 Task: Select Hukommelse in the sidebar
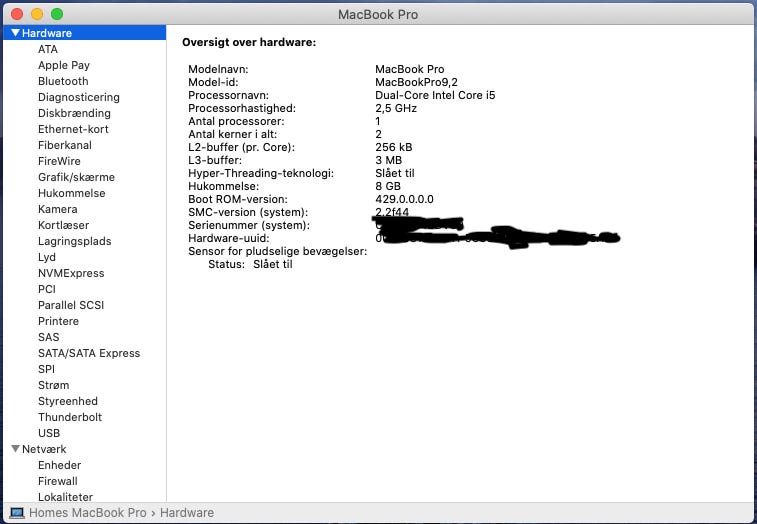click(71, 193)
